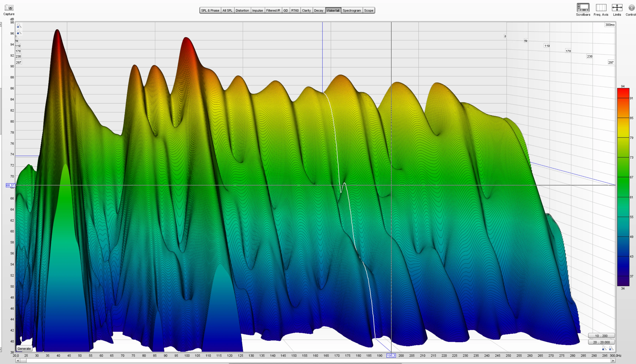Viewport: 636px width, 364px height.
Task: Open the Scope tab
Action: [x=369, y=10]
